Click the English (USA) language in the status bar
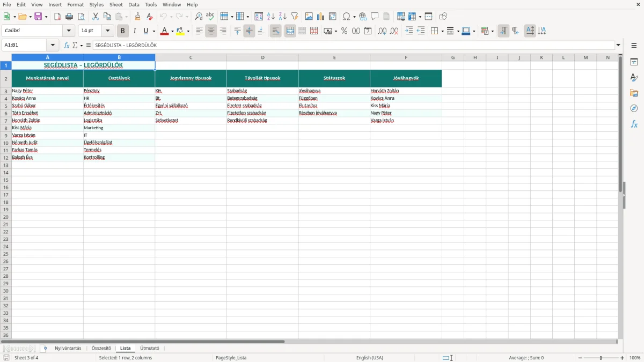 pos(370,358)
